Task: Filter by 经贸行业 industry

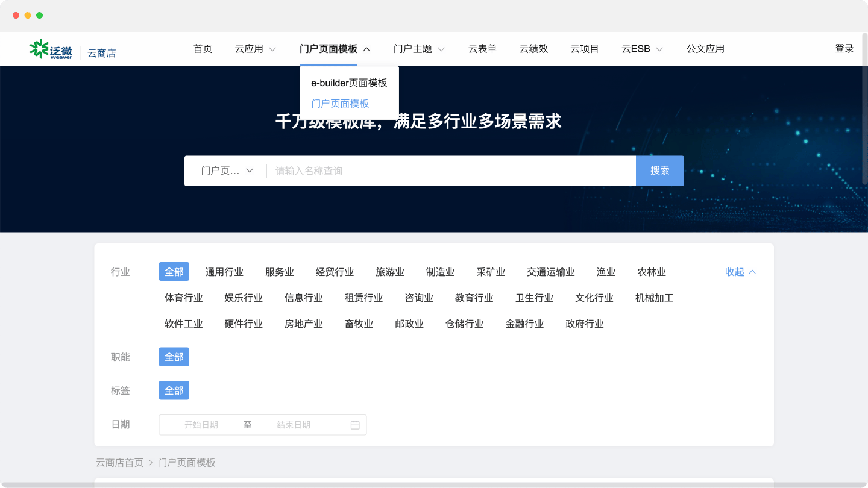Action: (x=335, y=272)
